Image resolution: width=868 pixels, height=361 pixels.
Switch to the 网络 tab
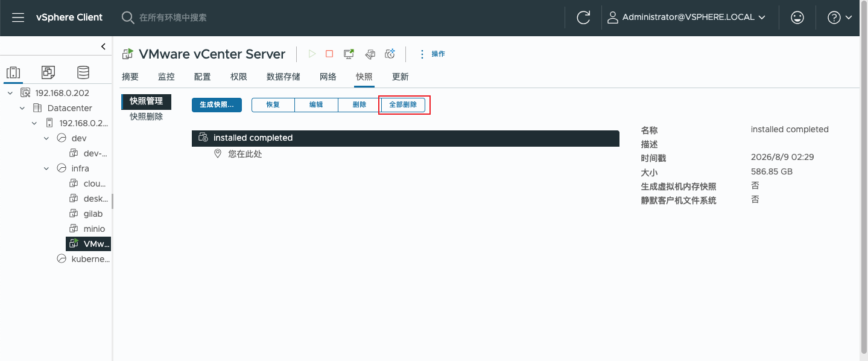coord(328,77)
